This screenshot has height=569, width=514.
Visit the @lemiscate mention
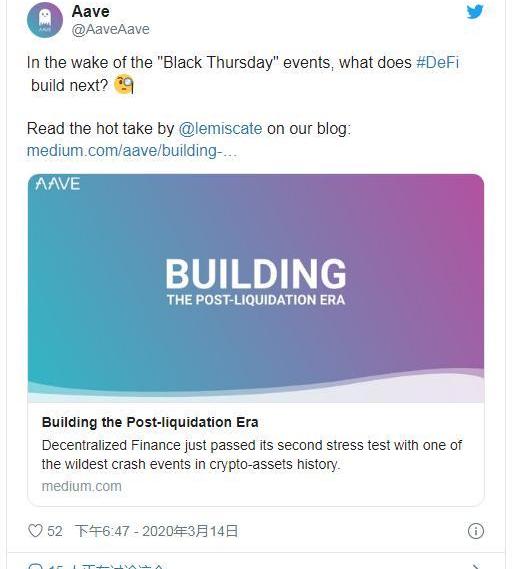coord(220,128)
